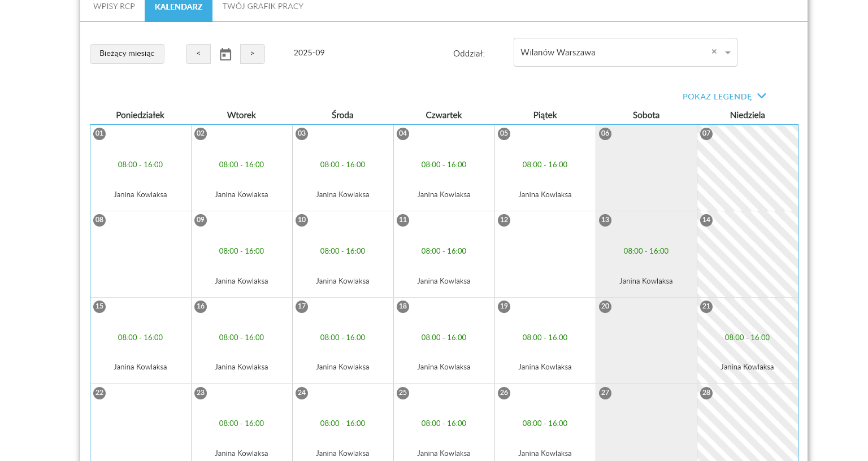The image size is (868, 461).
Task: Click the day 21 Sunday badge
Action: 706,307
